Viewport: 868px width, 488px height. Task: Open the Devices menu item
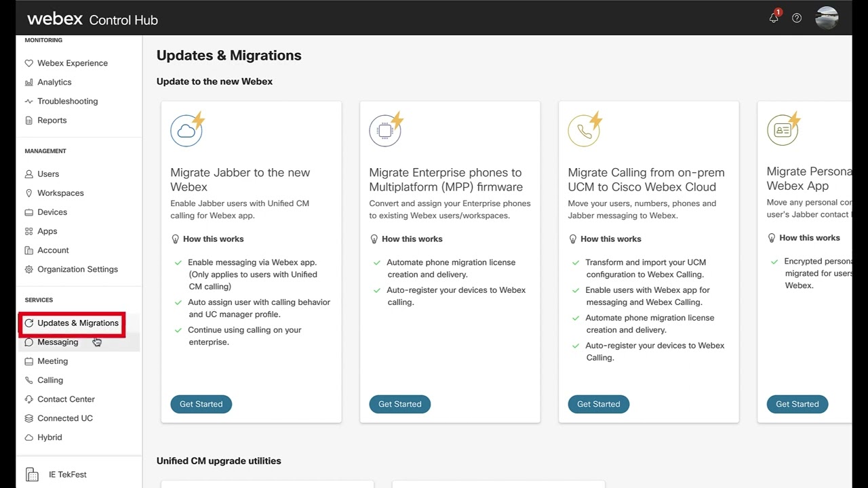pyautogui.click(x=52, y=212)
